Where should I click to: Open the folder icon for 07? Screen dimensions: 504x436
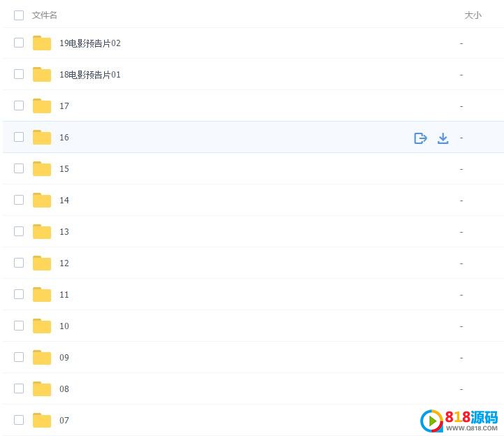click(x=42, y=421)
